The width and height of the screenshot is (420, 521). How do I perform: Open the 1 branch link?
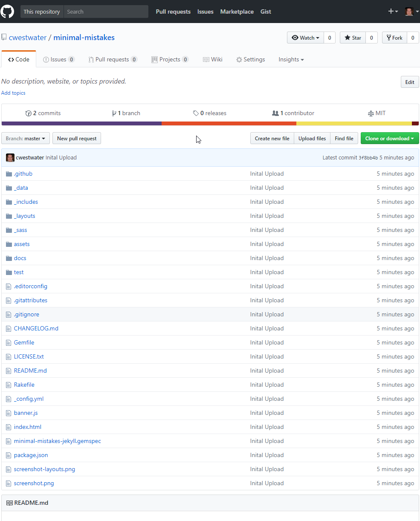tap(126, 113)
